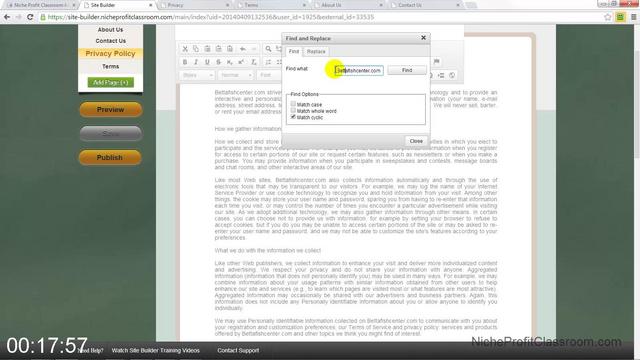Close the Site Builder browser tab
The height and width of the screenshot is (360, 640).
pyautogui.click(x=151, y=5)
